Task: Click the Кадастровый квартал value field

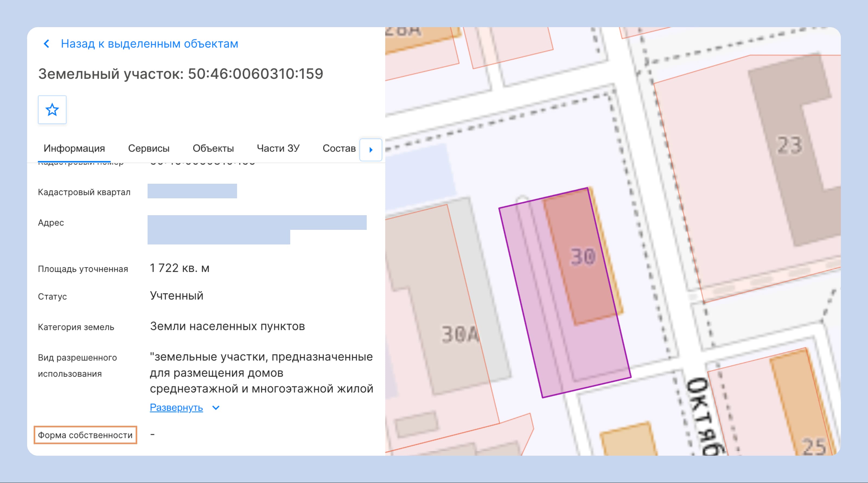Action: tap(192, 191)
